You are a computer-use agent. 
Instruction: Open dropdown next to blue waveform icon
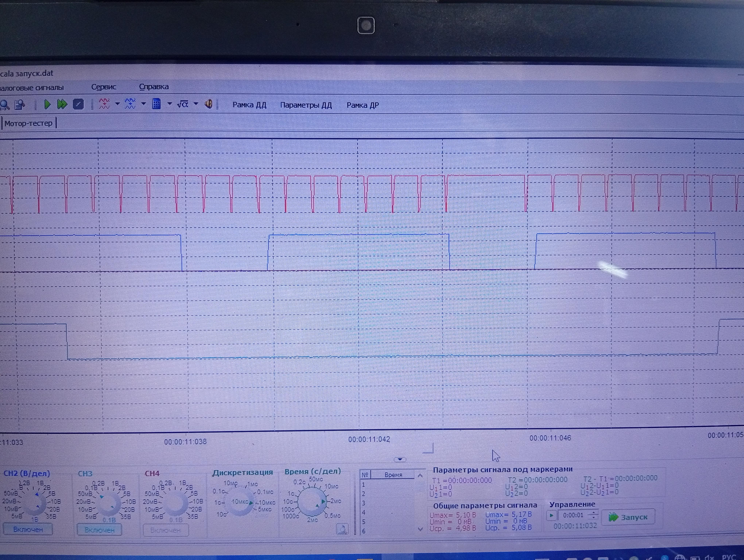click(x=144, y=104)
